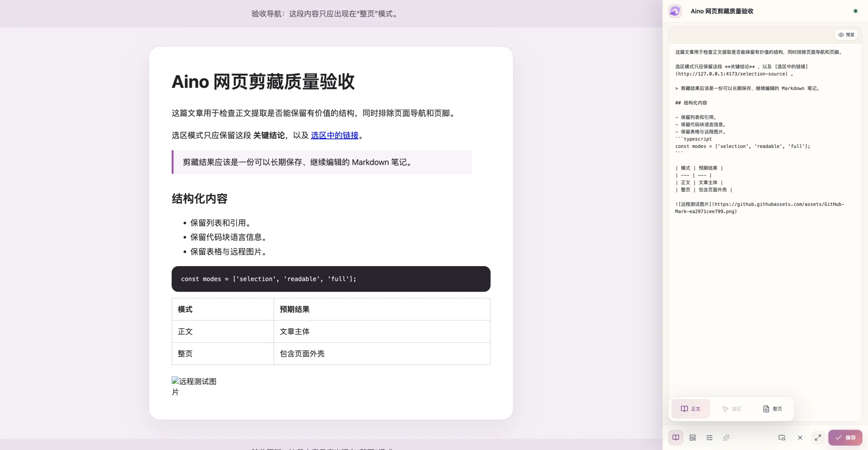Click the list item 保留列表和引用。

[x=220, y=223]
